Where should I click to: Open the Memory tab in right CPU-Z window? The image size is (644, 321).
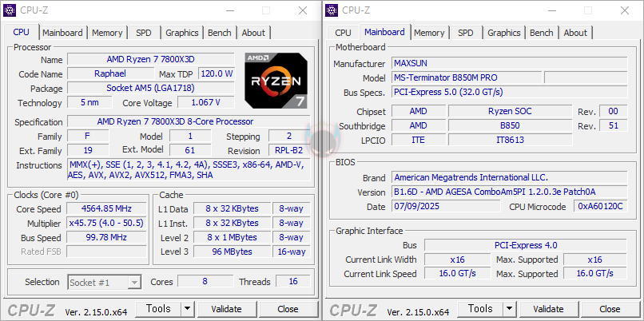coord(429,33)
